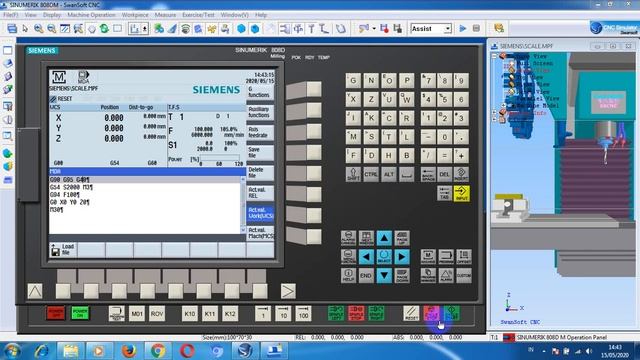640x360 pixels.
Task: Click the green Cycle Start key
Action: point(452,313)
